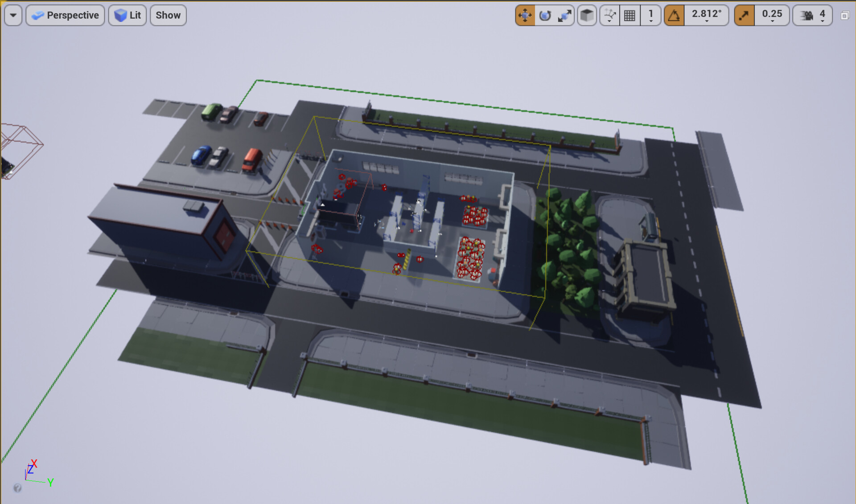Open the surface snapping options icon
The width and height of the screenshot is (856, 504).
pyautogui.click(x=609, y=15)
